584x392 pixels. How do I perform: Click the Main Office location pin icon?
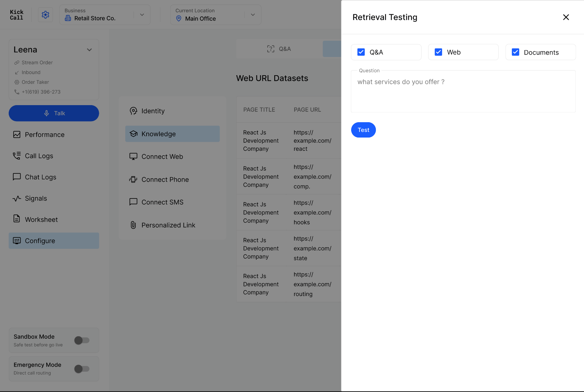179,18
